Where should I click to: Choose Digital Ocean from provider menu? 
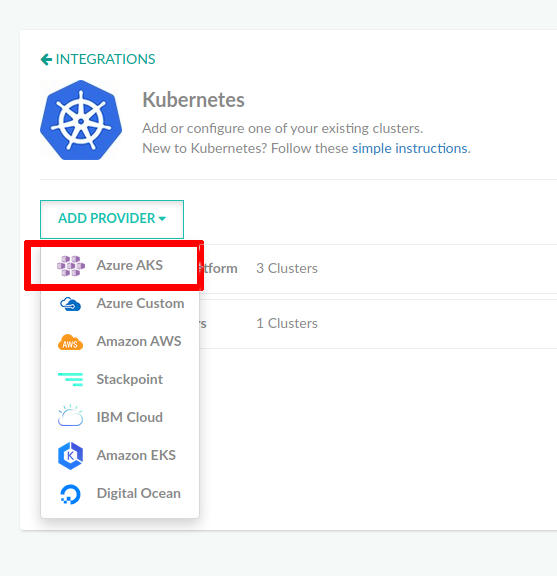(x=120, y=493)
